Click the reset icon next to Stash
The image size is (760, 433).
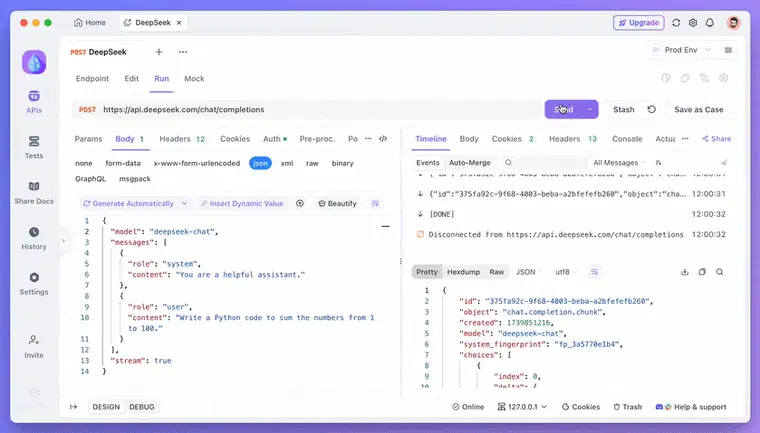tap(652, 110)
